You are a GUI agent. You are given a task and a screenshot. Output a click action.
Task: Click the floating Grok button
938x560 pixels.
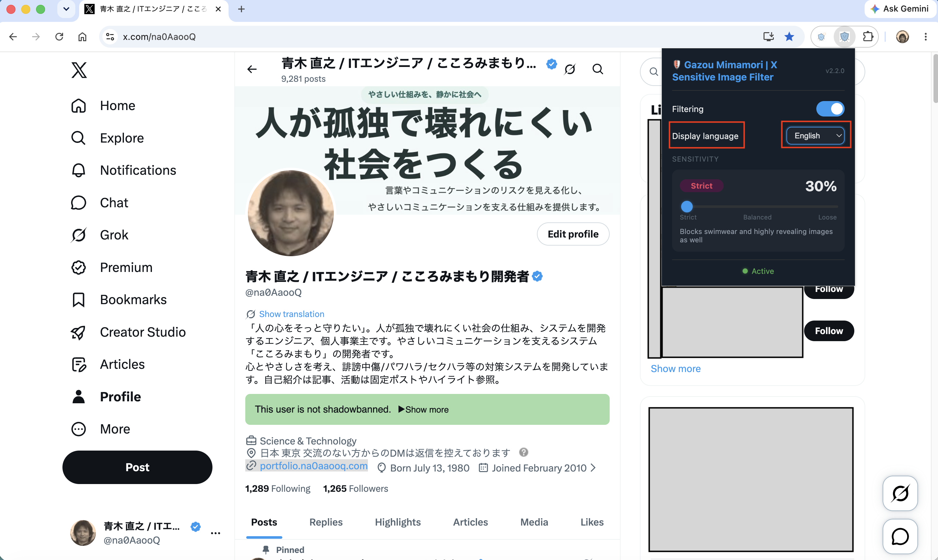900,493
